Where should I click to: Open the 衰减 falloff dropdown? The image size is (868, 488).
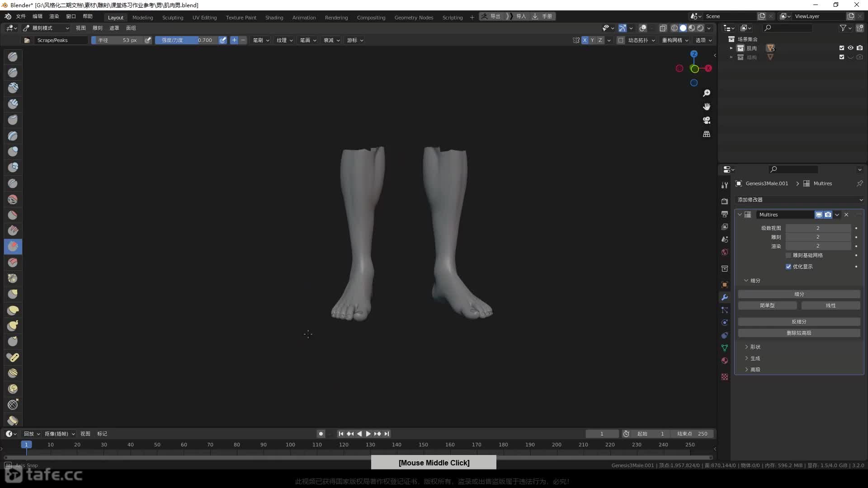(331, 40)
